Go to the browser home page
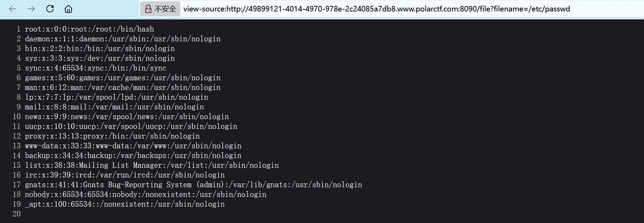The height and width of the screenshot is (223, 644). [69, 9]
